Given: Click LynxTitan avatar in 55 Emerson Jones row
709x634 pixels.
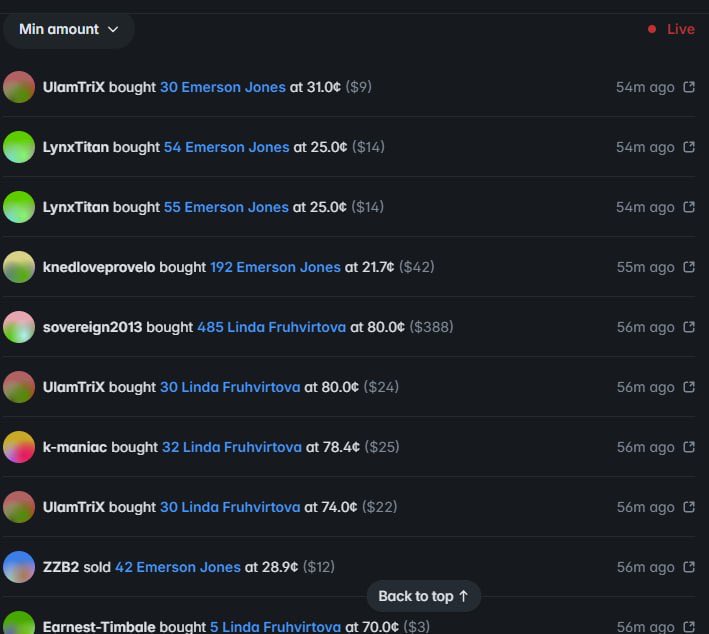Looking at the screenshot, I should [19, 207].
